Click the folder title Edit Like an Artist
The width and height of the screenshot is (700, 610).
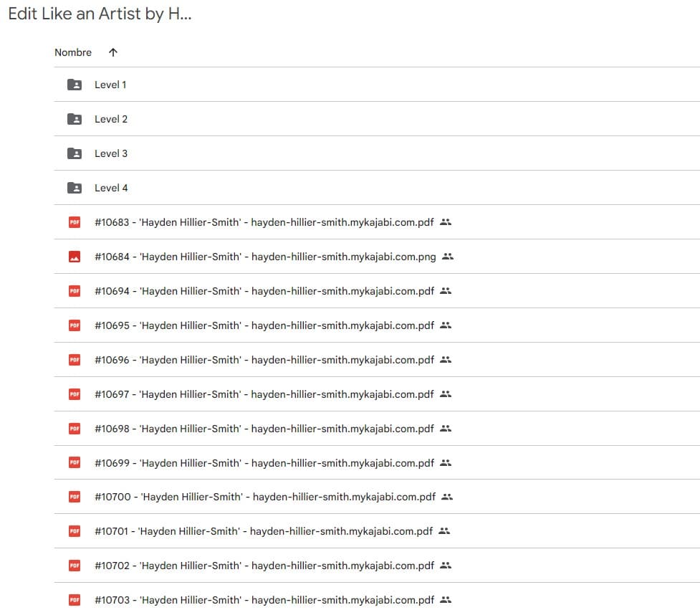pyautogui.click(x=100, y=14)
